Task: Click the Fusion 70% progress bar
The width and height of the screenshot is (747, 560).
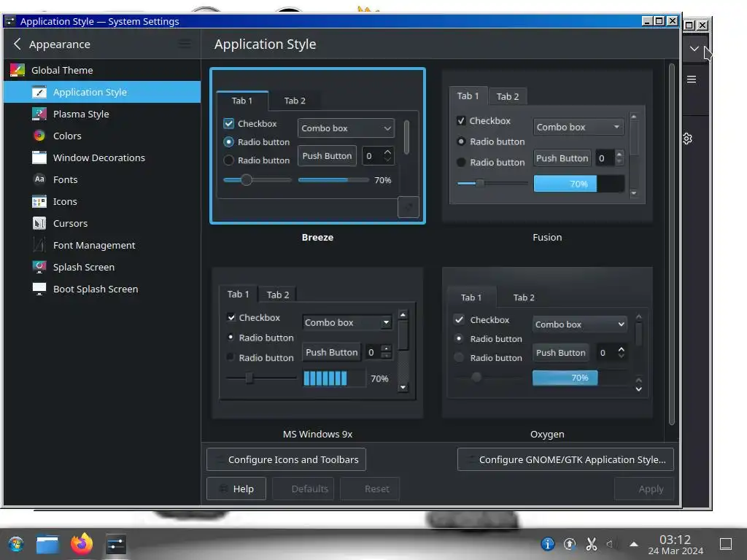Action: tap(578, 184)
